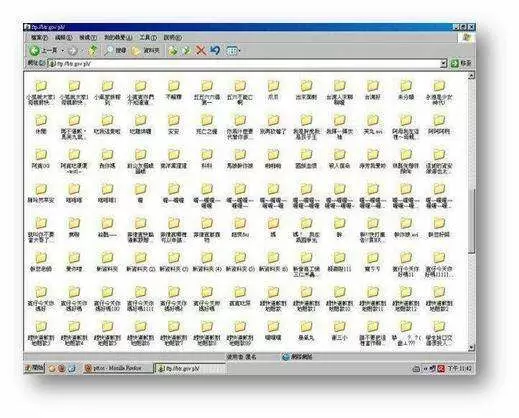Click the Search (搜尋) magnifier button
519x418 pixels.
pyautogui.click(x=115, y=51)
